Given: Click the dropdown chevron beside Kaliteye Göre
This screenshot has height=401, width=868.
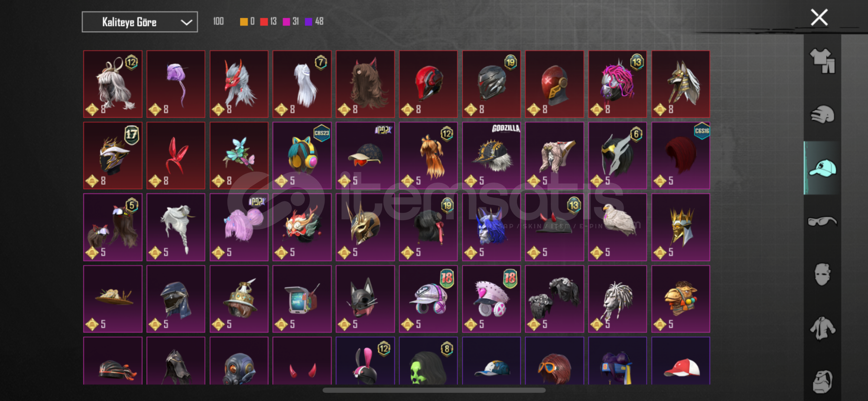Looking at the screenshot, I should pyautogui.click(x=186, y=22).
